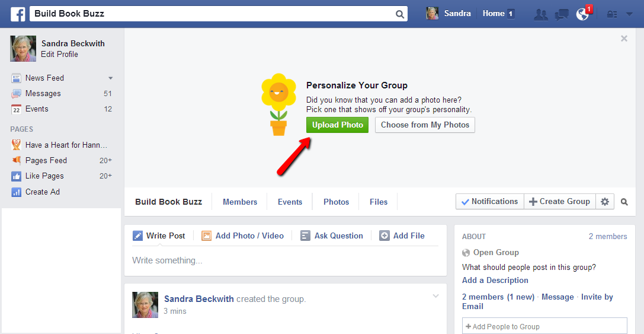
Task: Click the Upload Photo button
Action: (x=337, y=125)
